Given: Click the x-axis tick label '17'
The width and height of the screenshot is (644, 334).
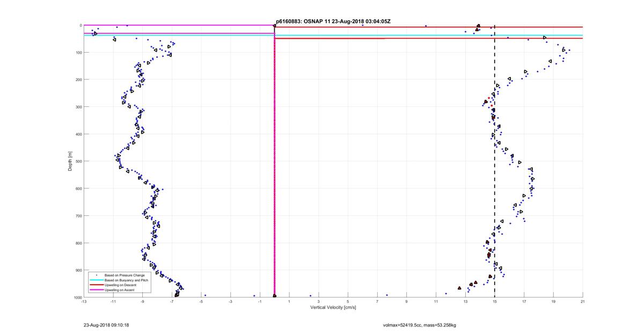Looking at the screenshot, I should click(x=524, y=301).
